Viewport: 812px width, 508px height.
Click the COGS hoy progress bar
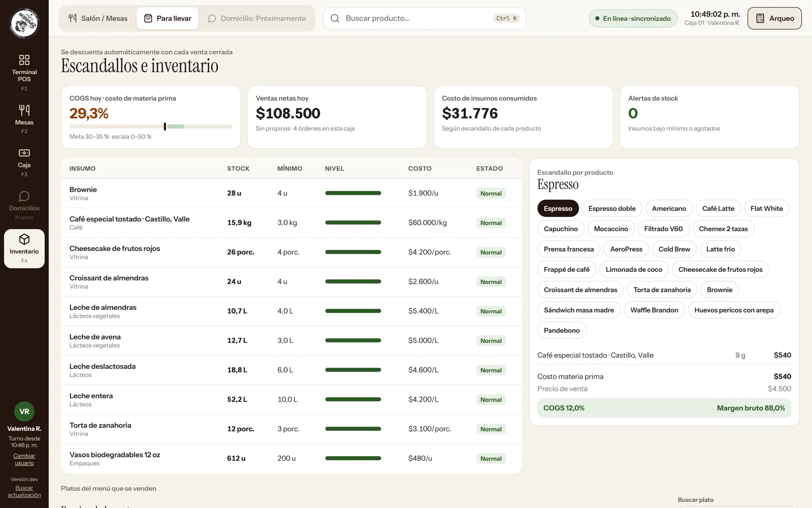[151, 126]
